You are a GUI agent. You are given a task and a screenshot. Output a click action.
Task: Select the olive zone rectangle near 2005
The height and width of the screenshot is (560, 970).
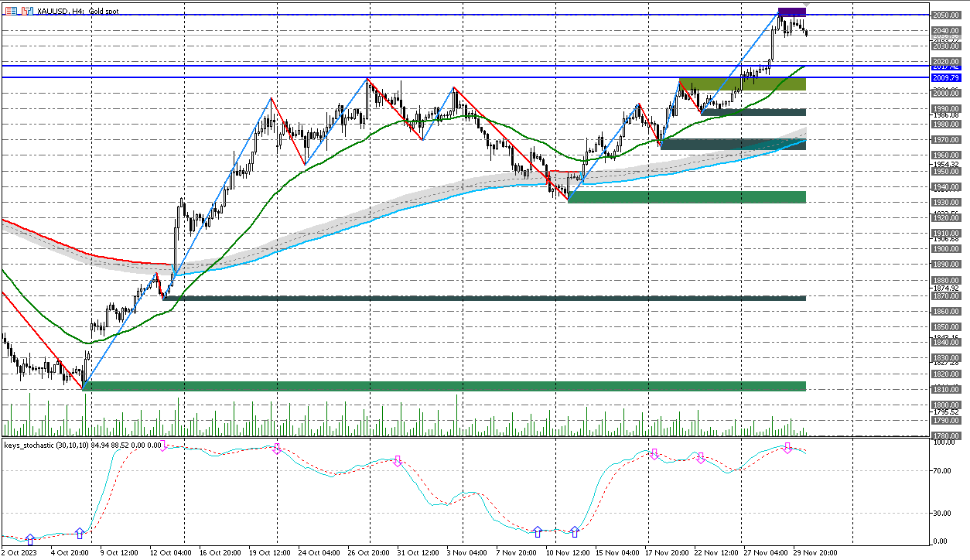[743, 84]
